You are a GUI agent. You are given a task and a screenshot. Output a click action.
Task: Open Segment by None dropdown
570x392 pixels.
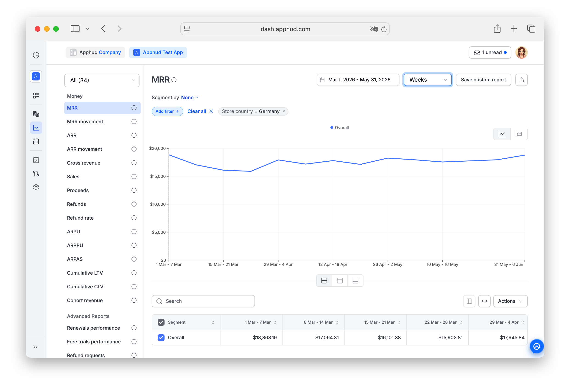coord(190,97)
